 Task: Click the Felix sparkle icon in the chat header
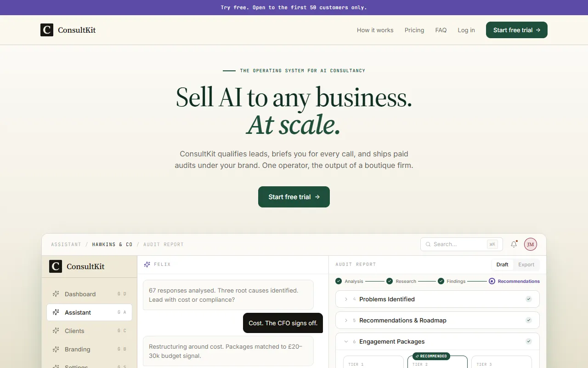pos(147,264)
